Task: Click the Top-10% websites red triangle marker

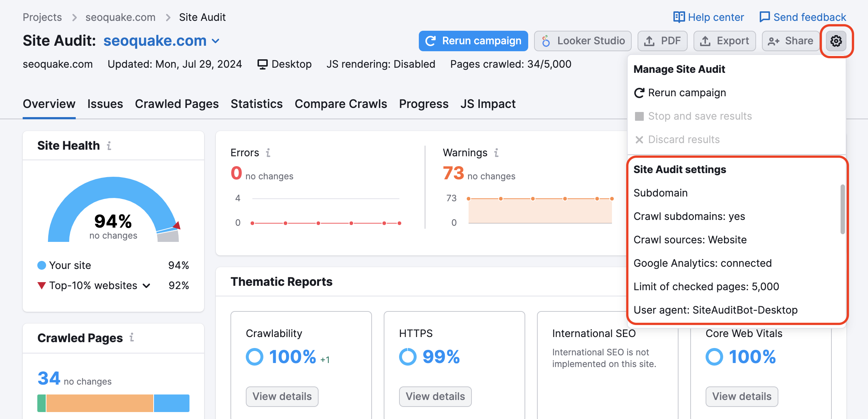Action: [x=42, y=285]
